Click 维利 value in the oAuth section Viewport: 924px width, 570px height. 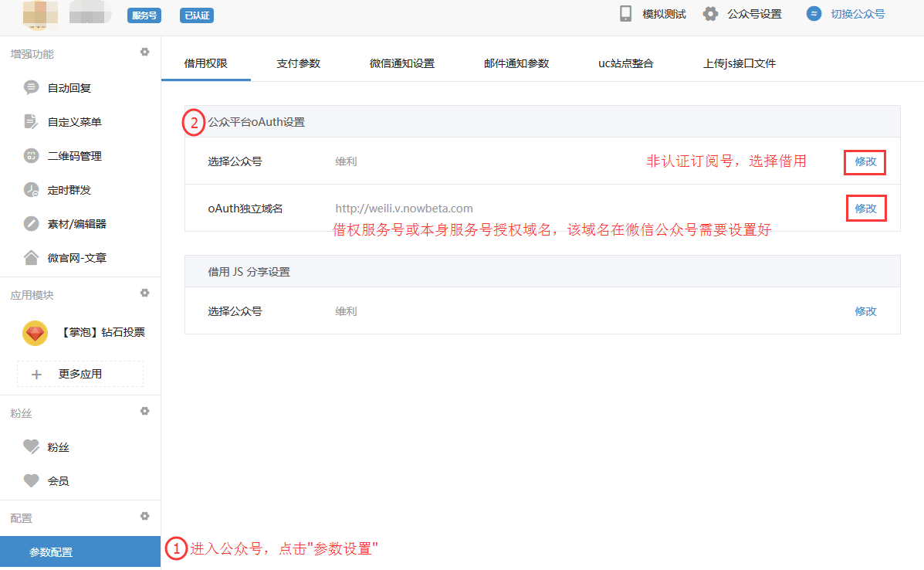346,161
